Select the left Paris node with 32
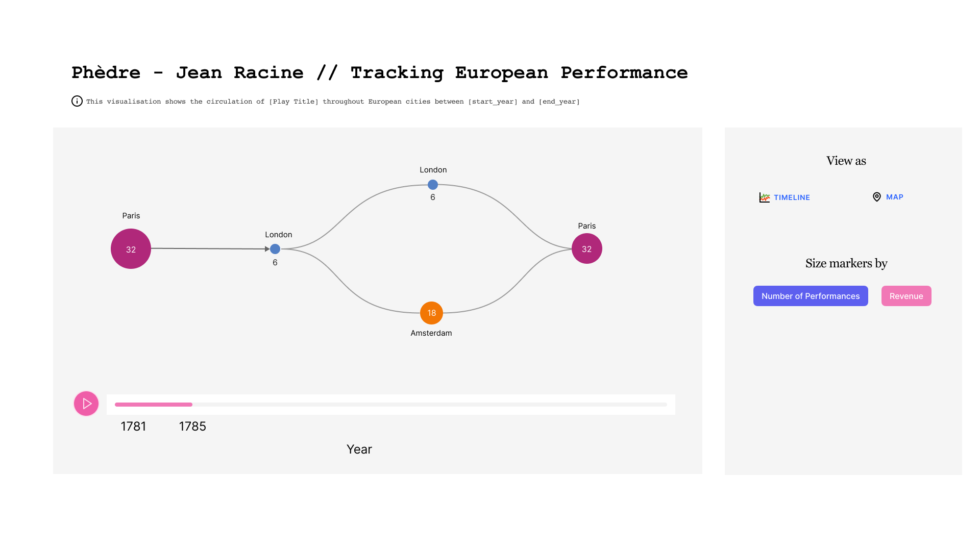 coord(131,249)
